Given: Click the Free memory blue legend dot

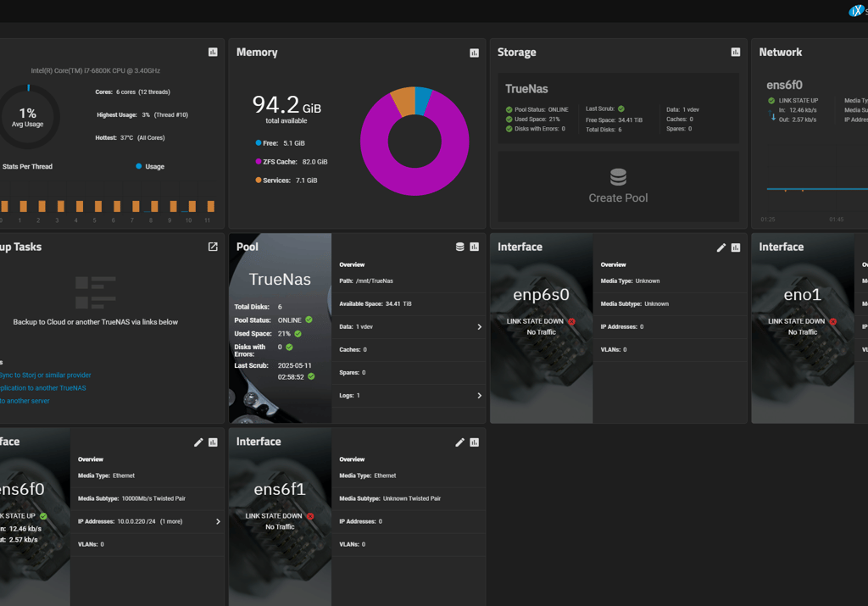Looking at the screenshot, I should pyautogui.click(x=259, y=142).
